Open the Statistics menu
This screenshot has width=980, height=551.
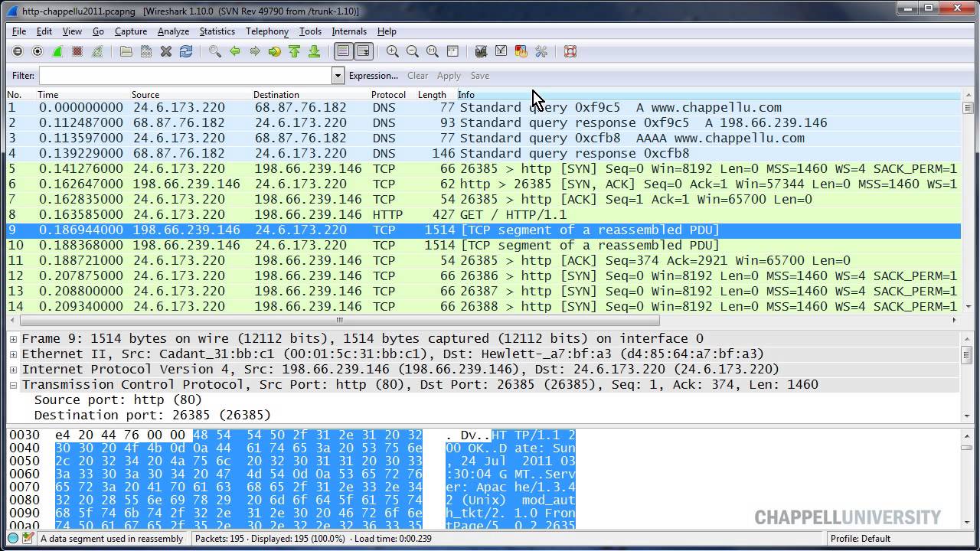(217, 31)
